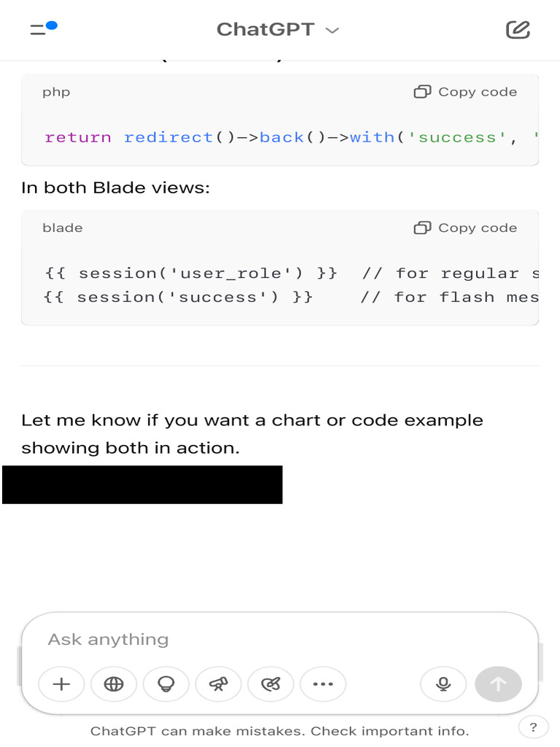Screen dimensions: 560x747
Task: Select the create image paint icon
Action: (x=271, y=684)
